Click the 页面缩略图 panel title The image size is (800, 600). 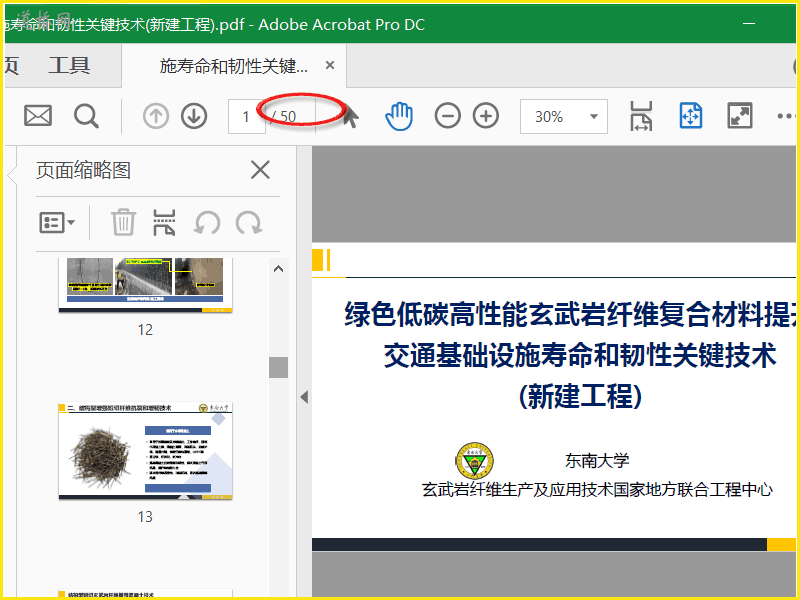(x=83, y=170)
